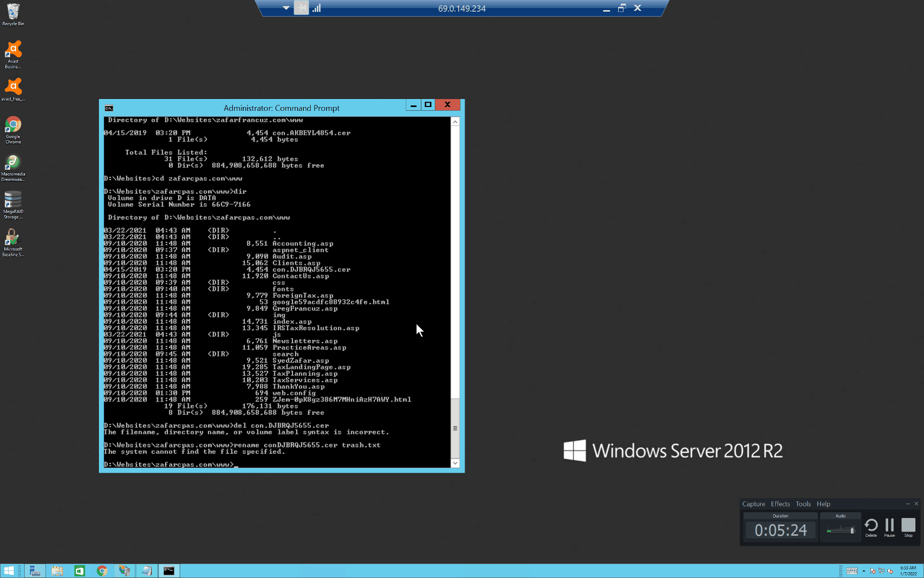
Task: Open the Google Chrome desktop shortcut
Action: point(13,130)
